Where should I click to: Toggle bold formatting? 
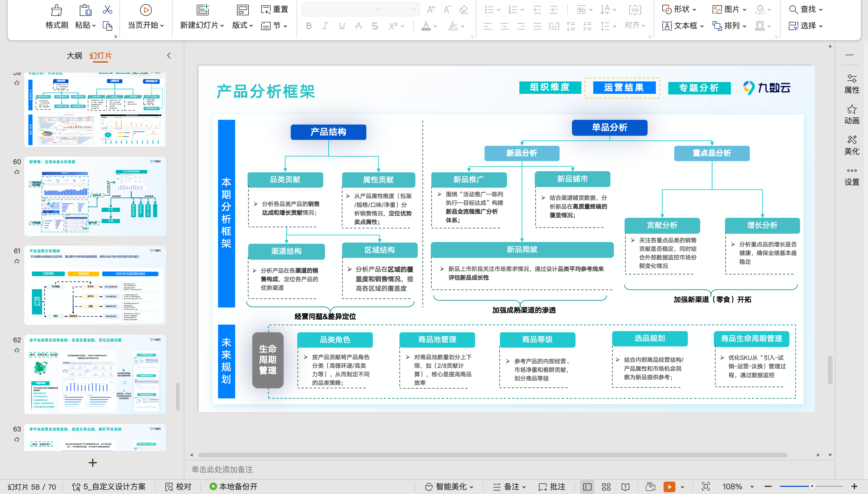click(309, 26)
